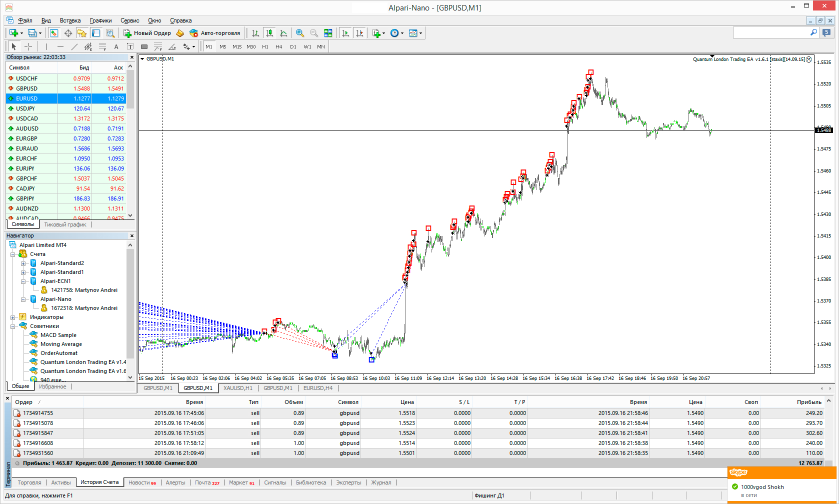
Task: Click the Market Watch vertical scrollbar
Action: coord(130,142)
